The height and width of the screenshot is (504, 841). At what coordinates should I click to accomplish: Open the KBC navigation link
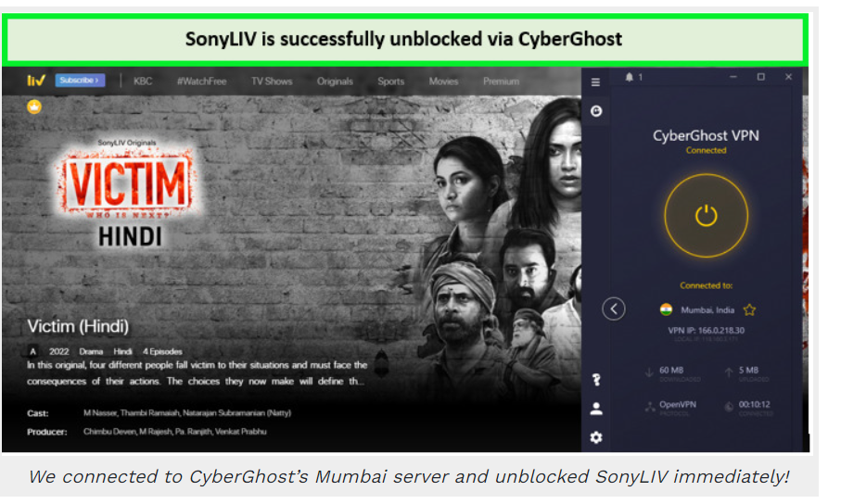point(143,82)
